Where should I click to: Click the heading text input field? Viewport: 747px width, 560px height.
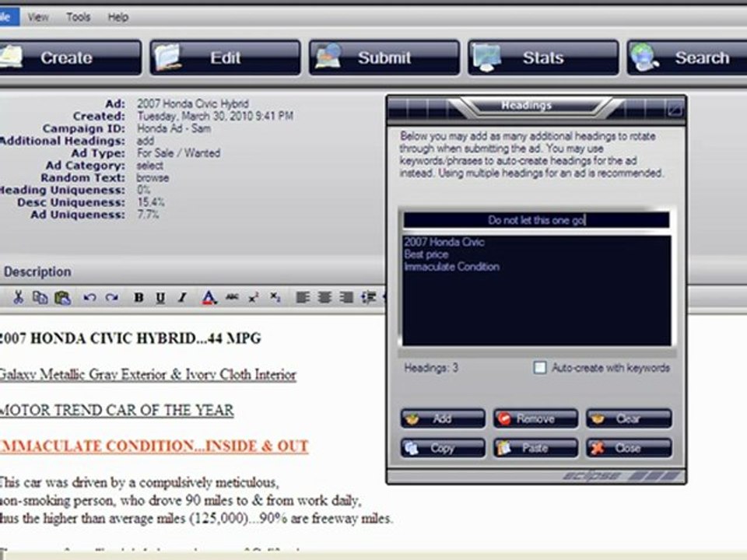tap(536, 220)
